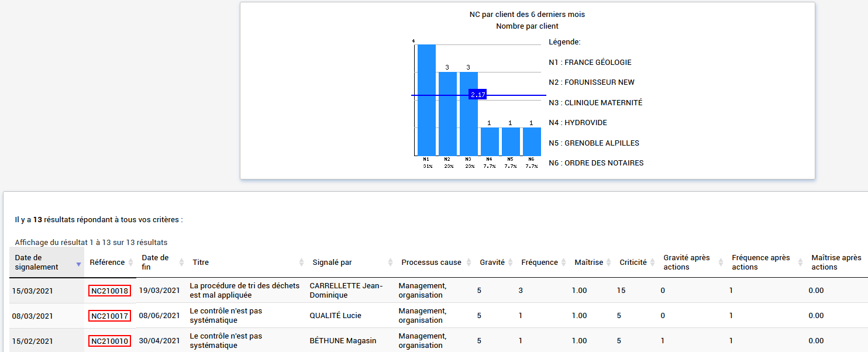
Task: Select legend entry N4 : HYDROVIDE
Action: [578, 123]
